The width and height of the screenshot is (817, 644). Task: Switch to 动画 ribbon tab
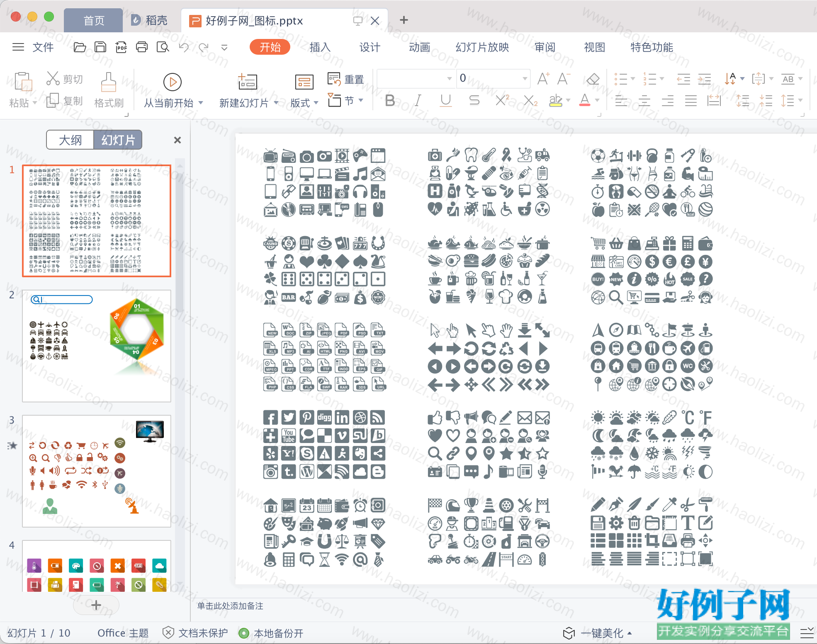click(420, 47)
